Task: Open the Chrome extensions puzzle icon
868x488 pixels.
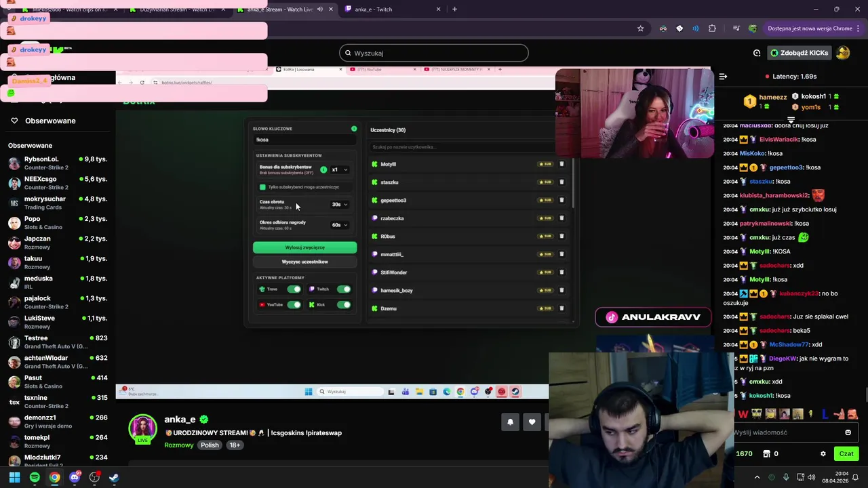Action: pyautogui.click(x=712, y=28)
